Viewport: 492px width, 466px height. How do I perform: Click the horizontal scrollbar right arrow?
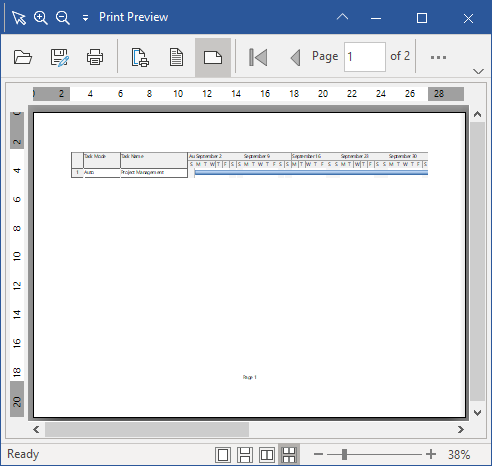coord(461,429)
